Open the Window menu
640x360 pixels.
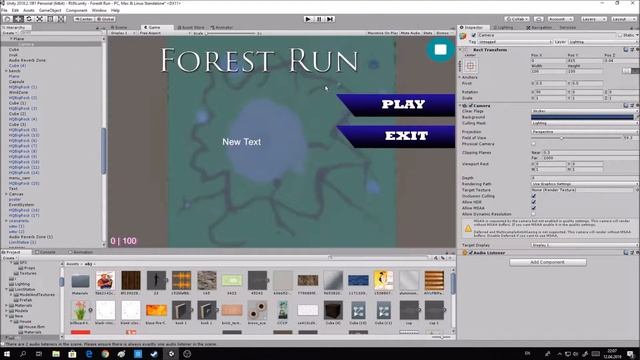(x=99, y=10)
